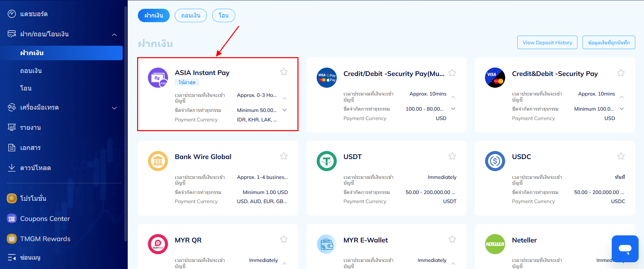Favorite MYR E-Wallet with its star
This screenshot has width=644, height=269.
click(x=452, y=239)
